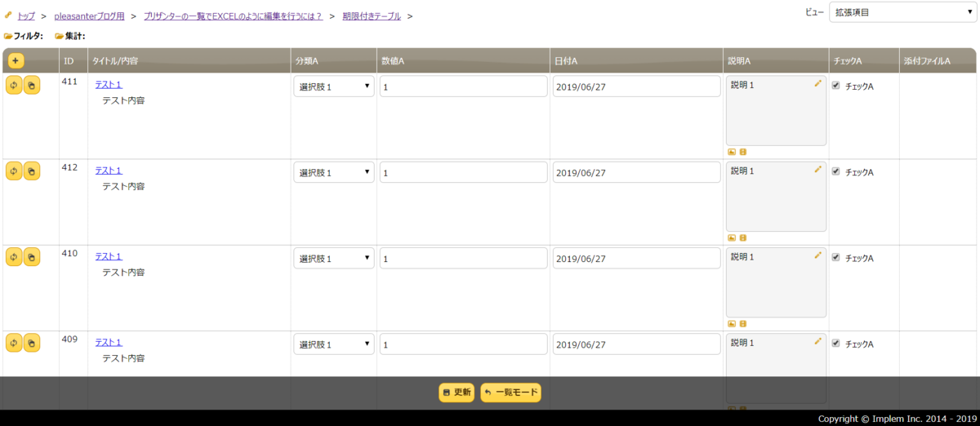Click 数値A input field in row 411
The image size is (980, 426).
pos(464,87)
